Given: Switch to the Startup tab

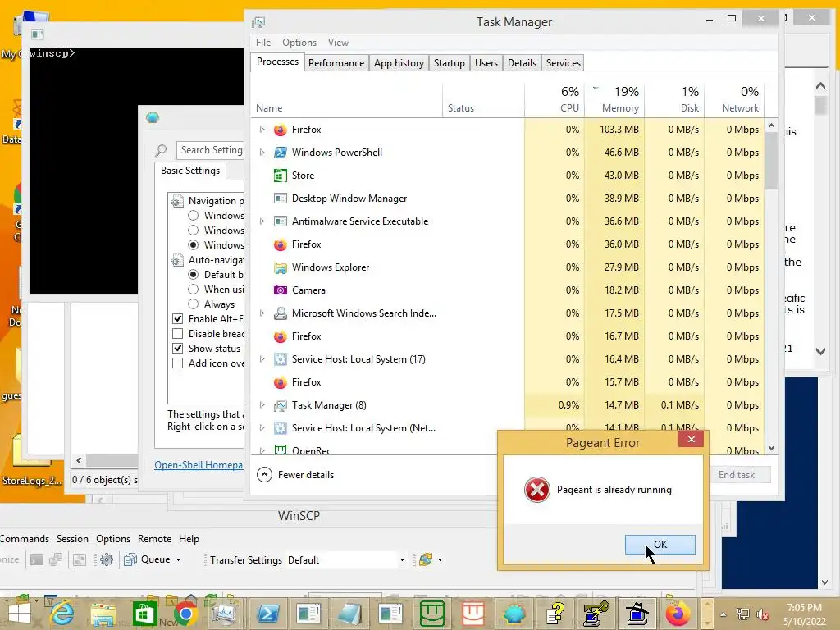Looking at the screenshot, I should pos(449,63).
